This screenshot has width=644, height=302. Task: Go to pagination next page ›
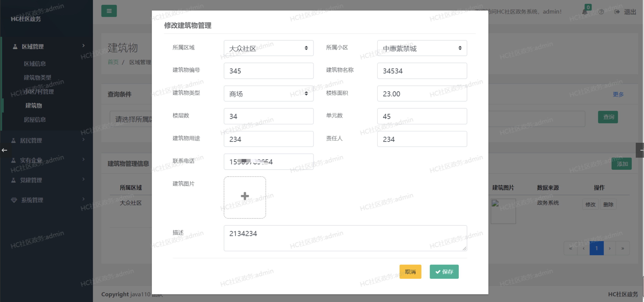click(609, 248)
